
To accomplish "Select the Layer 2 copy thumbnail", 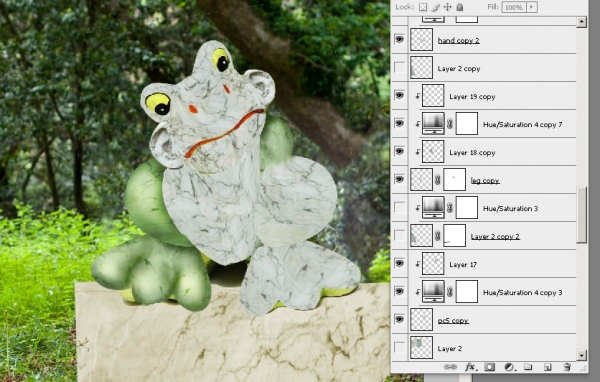I will pyautogui.click(x=421, y=67).
